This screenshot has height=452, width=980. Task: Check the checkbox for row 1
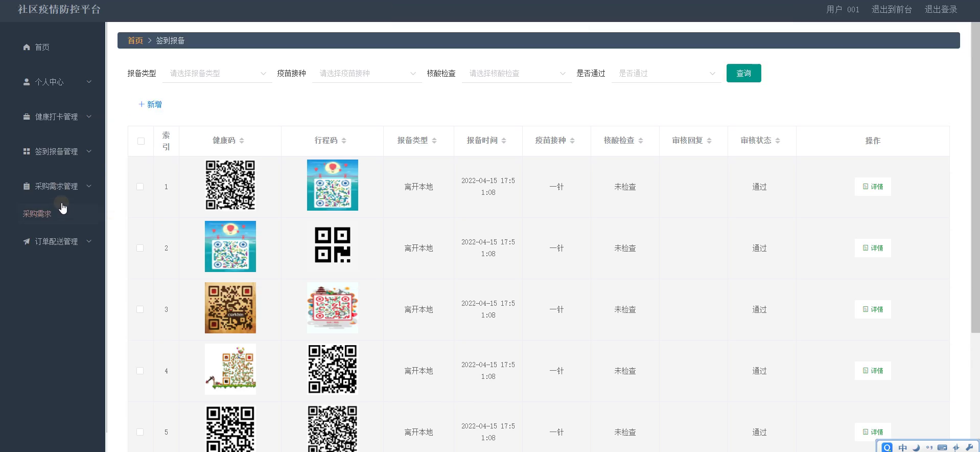coord(140,187)
